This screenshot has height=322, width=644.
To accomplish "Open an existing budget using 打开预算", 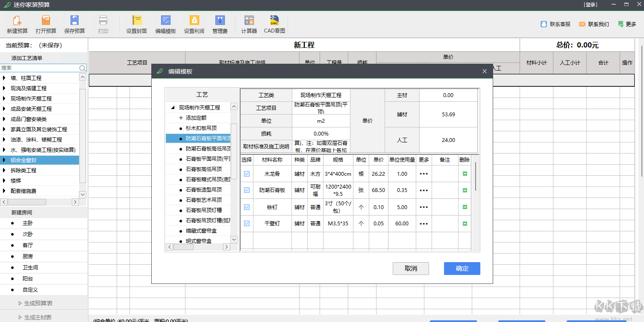I will coord(45,24).
